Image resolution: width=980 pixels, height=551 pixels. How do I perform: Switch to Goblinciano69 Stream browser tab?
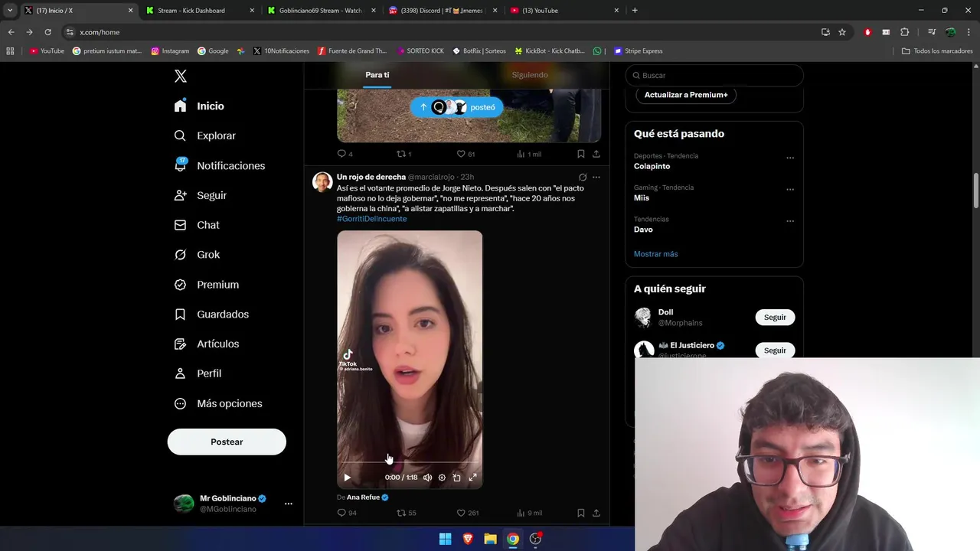point(321,11)
